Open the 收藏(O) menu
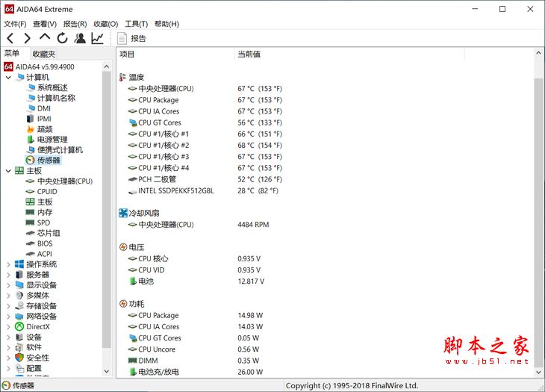 [106, 24]
